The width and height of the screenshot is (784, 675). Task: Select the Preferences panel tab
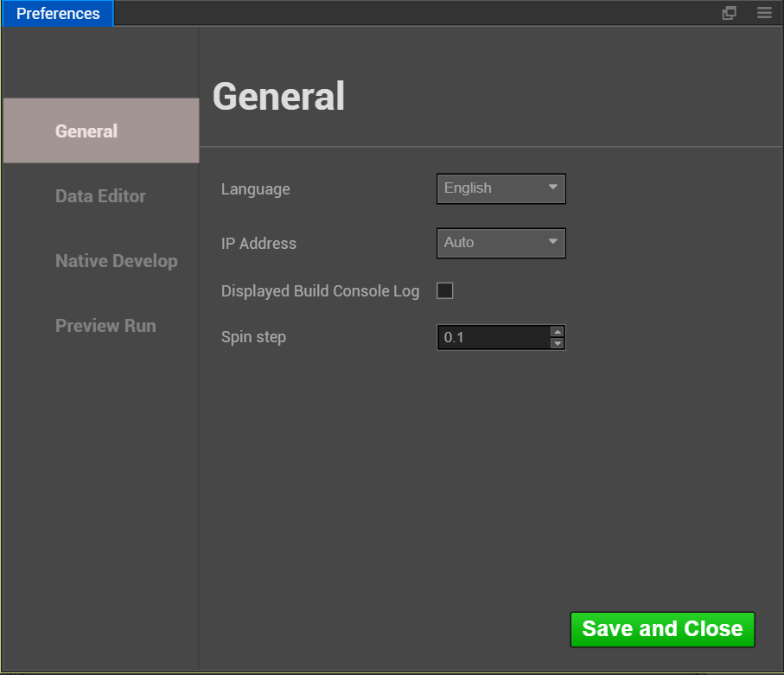[x=57, y=14]
